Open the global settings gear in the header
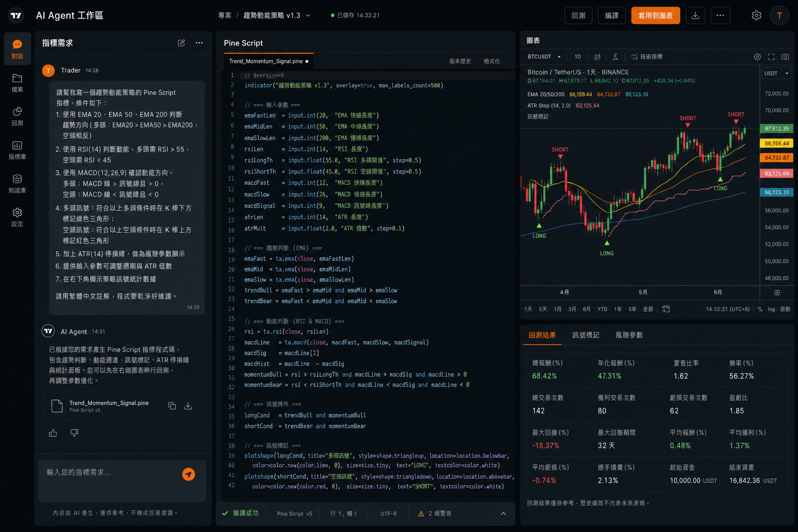Image resolution: width=798 pixels, height=532 pixels. click(x=756, y=16)
